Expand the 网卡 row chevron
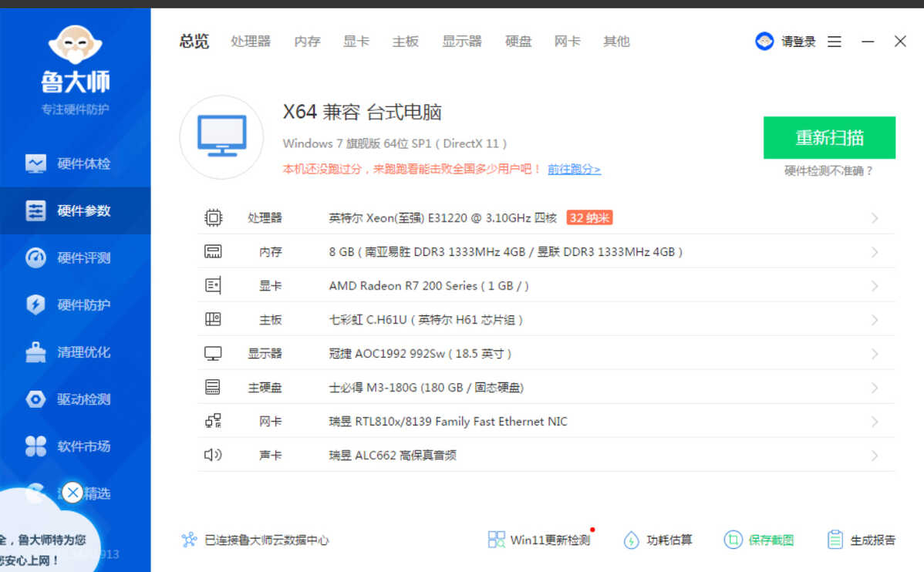This screenshot has height=572, width=924. pyautogui.click(x=875, y=421)
